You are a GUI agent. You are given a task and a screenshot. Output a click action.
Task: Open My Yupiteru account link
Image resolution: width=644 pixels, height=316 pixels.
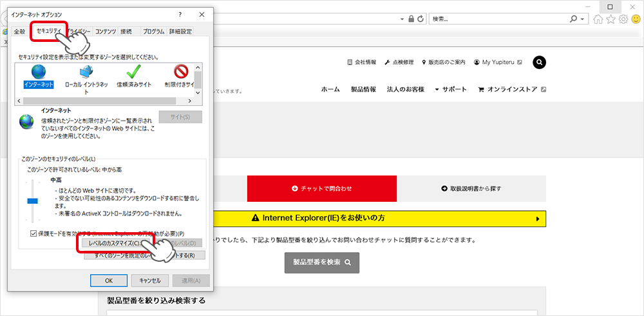click(498, 63)
